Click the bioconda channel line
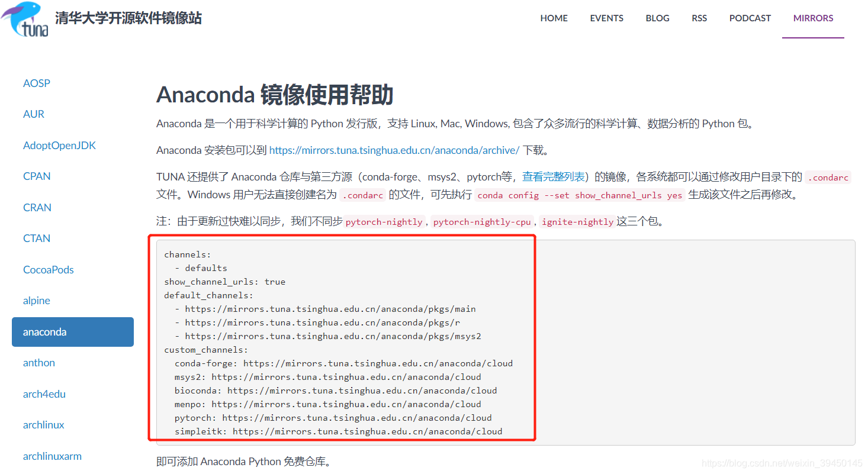 coord(336,391)
